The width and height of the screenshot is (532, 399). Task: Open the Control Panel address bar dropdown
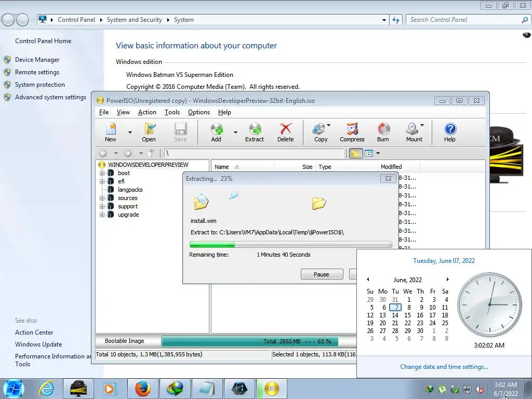(384, 20)
